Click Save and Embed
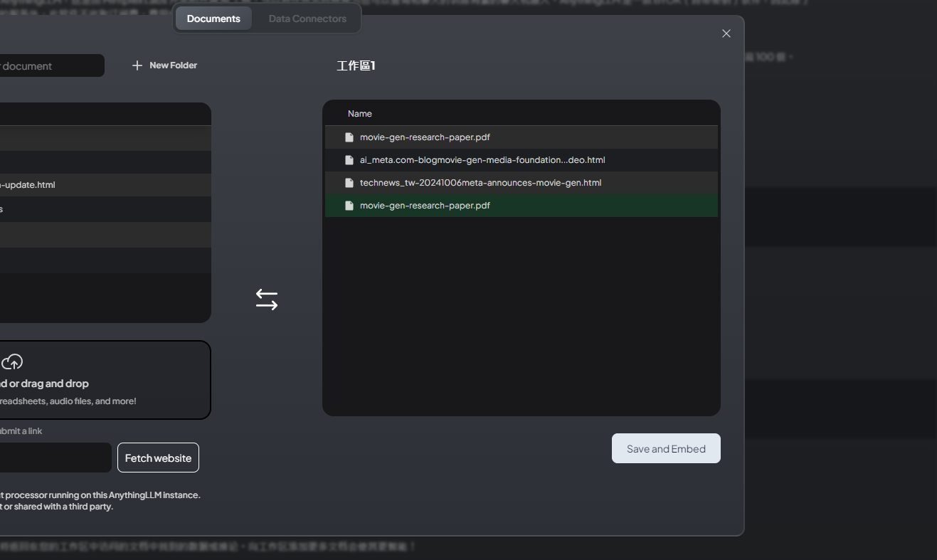 tap(666, 448)
